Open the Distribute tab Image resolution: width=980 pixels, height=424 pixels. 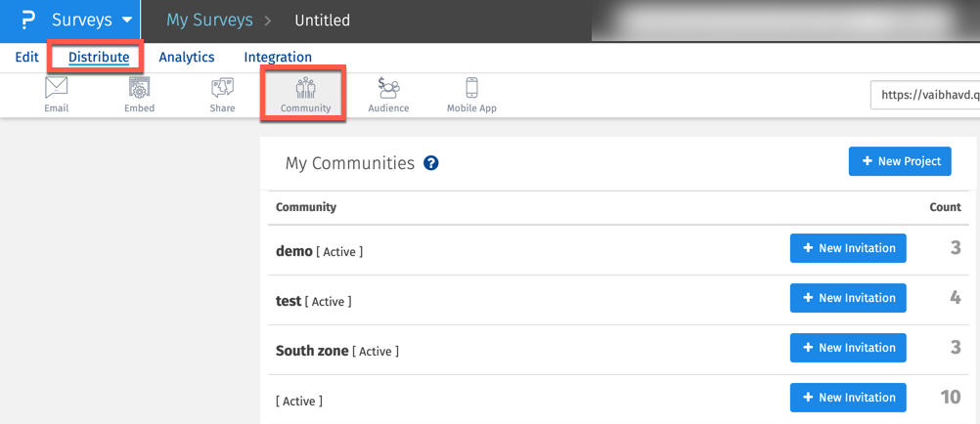pos(99,58)
